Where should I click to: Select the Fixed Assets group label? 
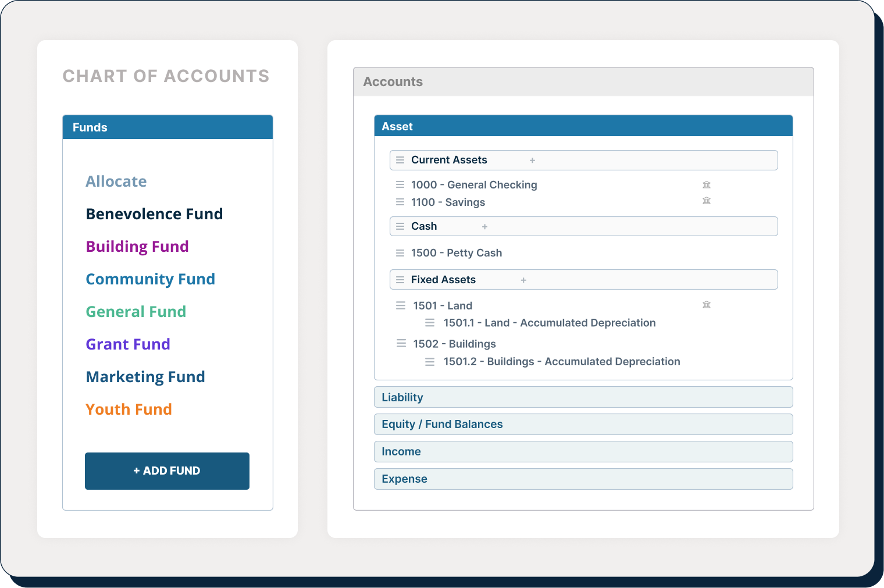click(443, 280)
